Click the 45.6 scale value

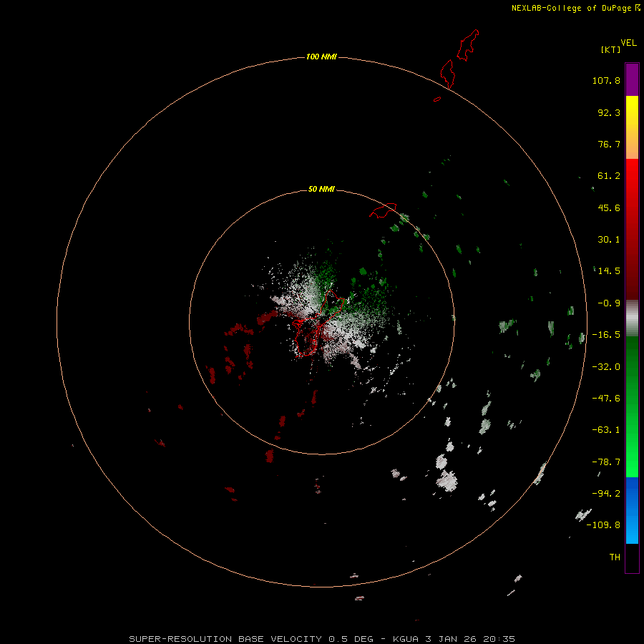pos(609,208)
